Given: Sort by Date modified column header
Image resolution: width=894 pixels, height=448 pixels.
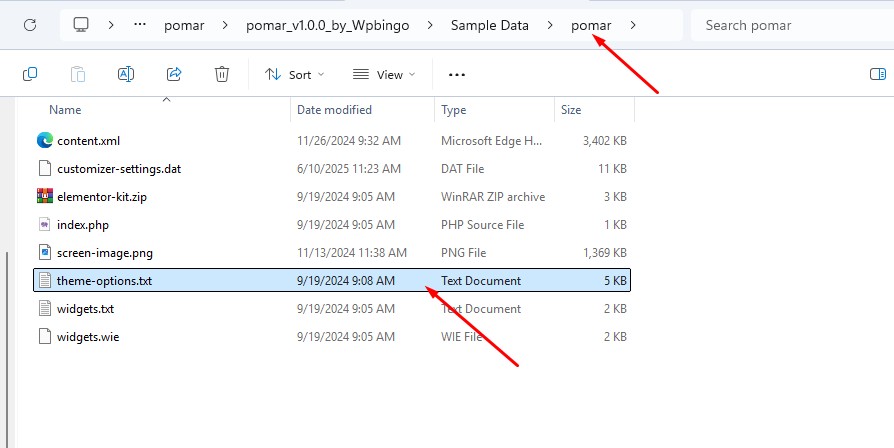Looking at the screenshot, I should 334,109.
